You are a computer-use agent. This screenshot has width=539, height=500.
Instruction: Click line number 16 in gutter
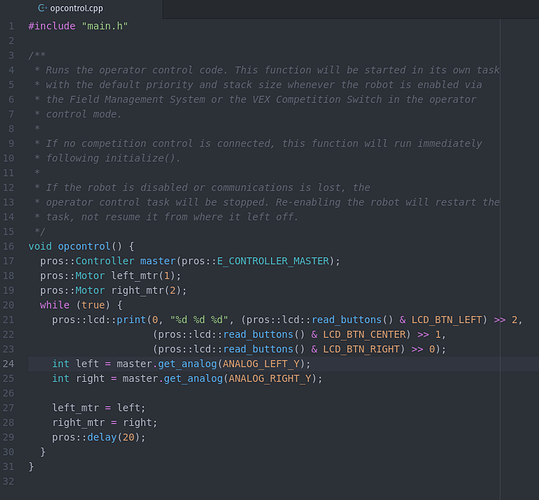tap(9, 246)
